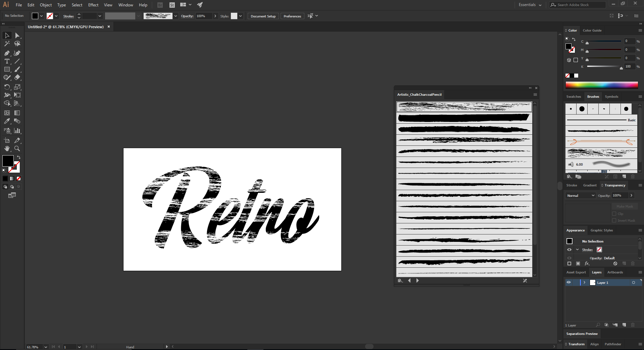Enable the Invert Mask checkbox
Image resolution: width=644 pixels, height=350 pixels.
click(614, 220)
